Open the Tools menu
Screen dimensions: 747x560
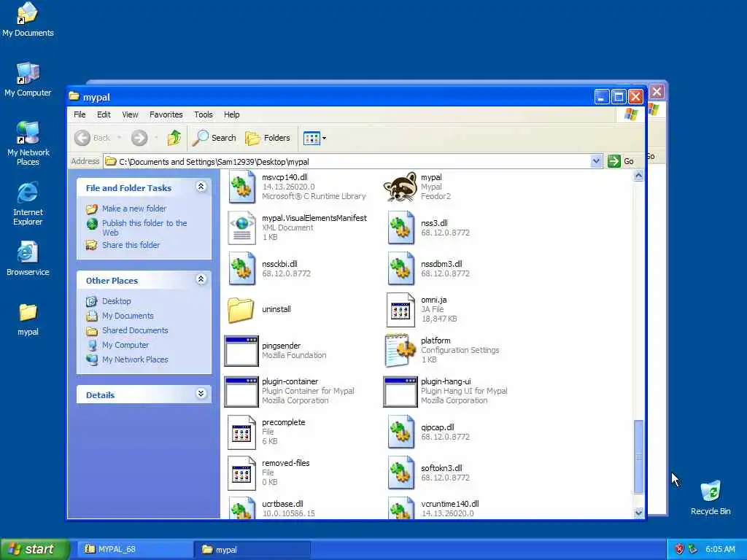(x=204, y=114)
